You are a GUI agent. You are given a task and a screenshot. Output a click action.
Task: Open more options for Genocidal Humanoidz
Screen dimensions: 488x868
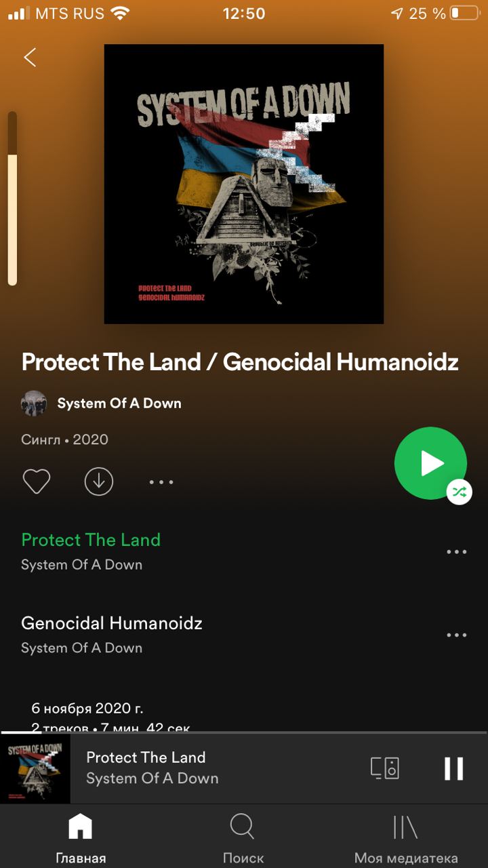[x=457, y=635]
